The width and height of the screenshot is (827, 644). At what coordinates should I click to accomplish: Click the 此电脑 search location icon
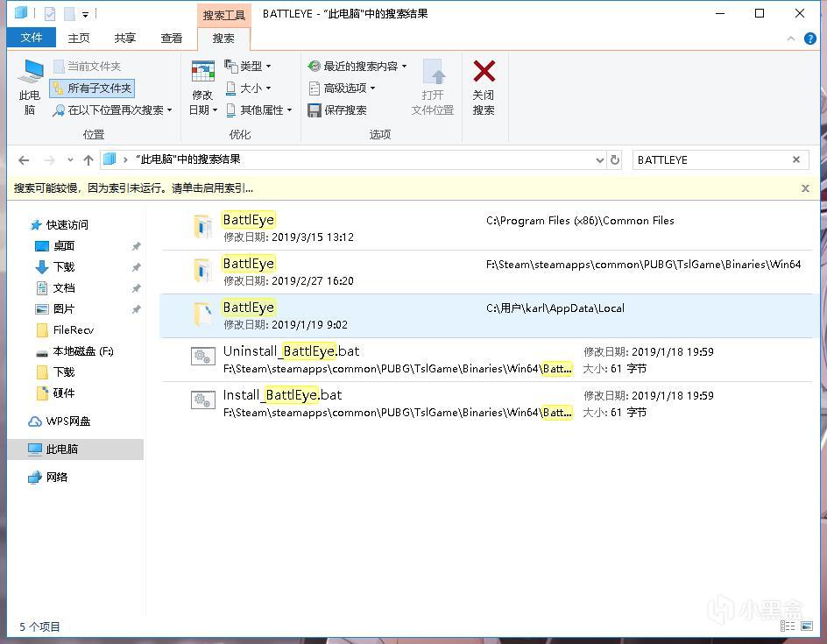[x=30, y=87]
